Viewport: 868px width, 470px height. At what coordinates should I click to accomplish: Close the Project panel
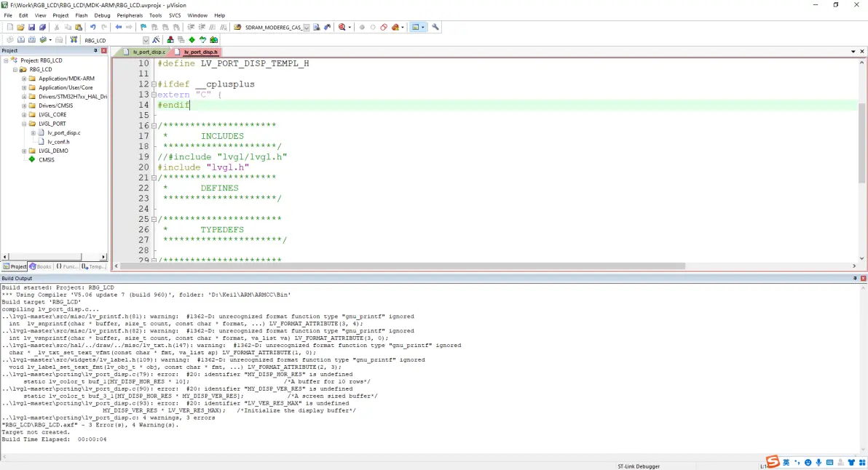point(104,51)
